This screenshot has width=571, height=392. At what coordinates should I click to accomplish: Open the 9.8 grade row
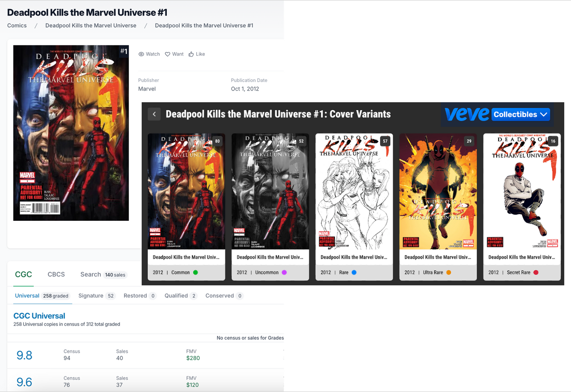click(145, 355)
